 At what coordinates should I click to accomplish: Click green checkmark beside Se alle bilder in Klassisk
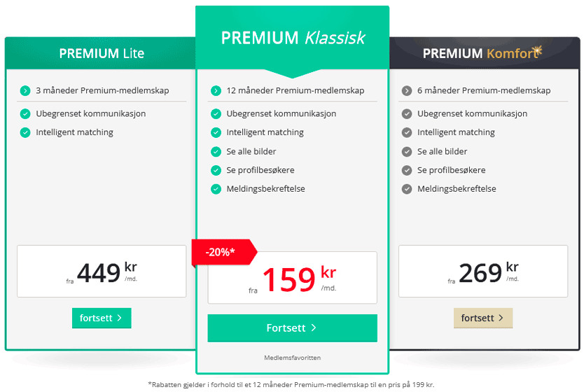(216, 151)
